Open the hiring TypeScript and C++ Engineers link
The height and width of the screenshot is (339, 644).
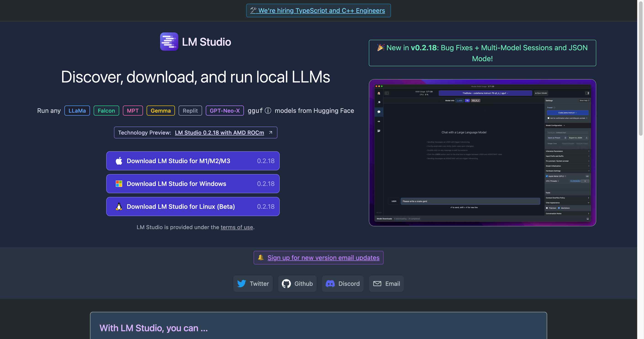click(318, 11)
